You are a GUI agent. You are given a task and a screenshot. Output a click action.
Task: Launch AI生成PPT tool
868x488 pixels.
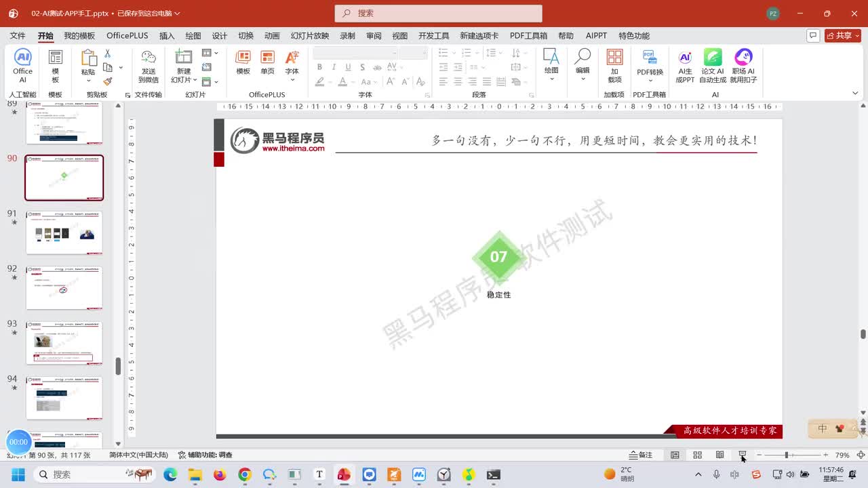tap(685, 66)
